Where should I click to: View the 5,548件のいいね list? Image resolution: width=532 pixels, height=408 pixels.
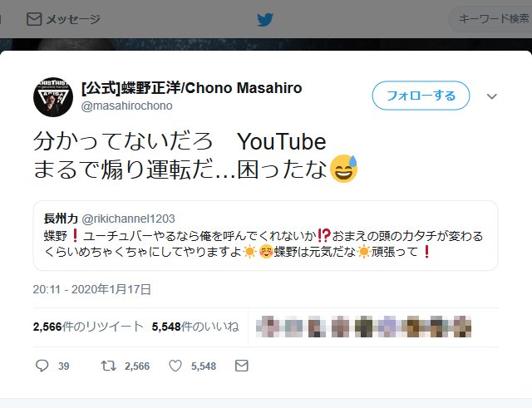click(x=195, y=327)
